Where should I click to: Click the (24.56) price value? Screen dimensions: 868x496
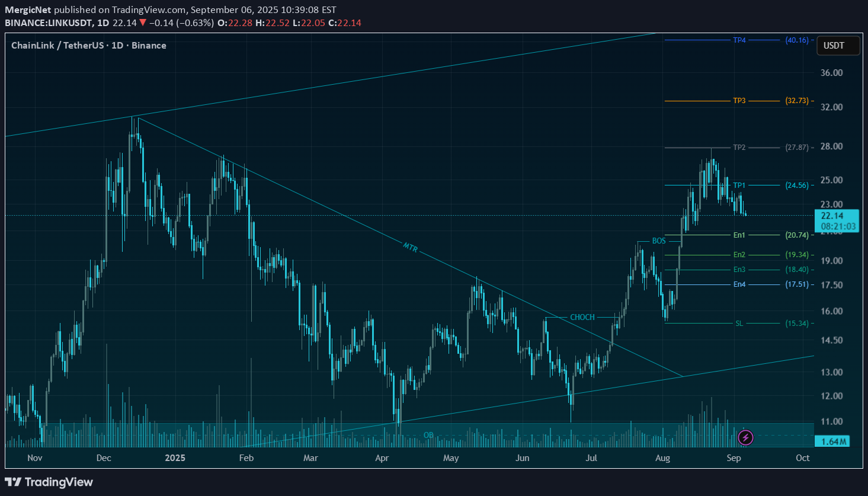(797, 185)
